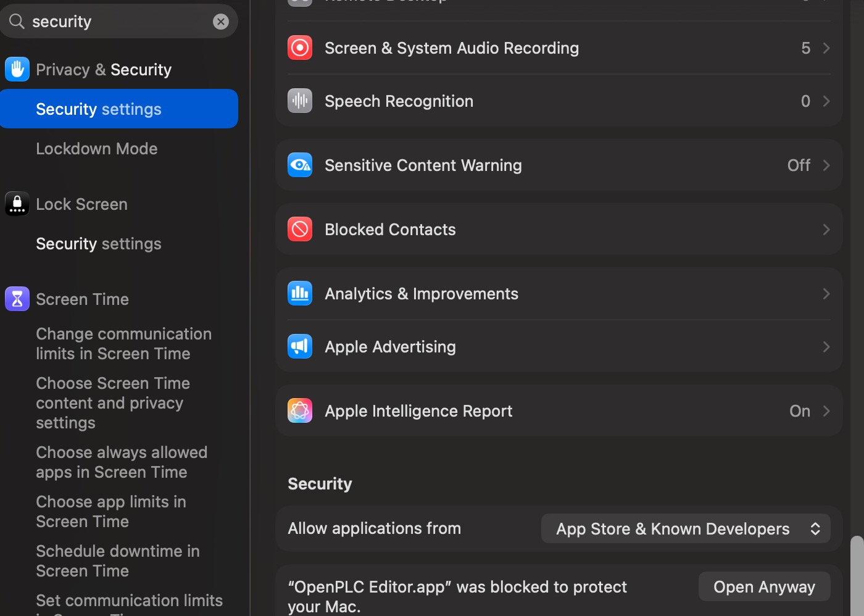Click the Apple Intelligence Report icon
This screenshot has height=616, width=864.
coord(300,411)
